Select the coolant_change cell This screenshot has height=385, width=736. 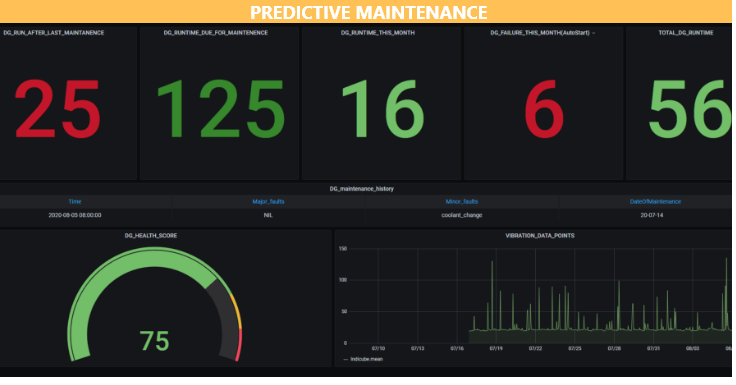pos(461,215)
